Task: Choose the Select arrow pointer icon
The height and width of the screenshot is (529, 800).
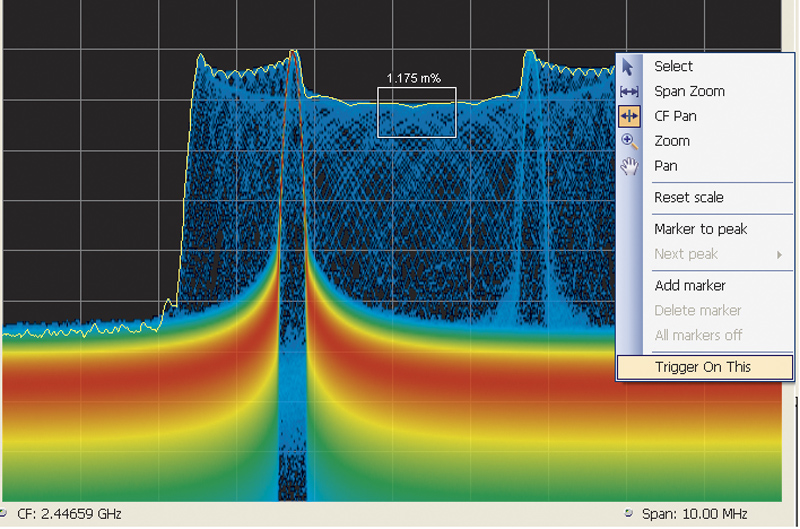Action: pos(629,67)
